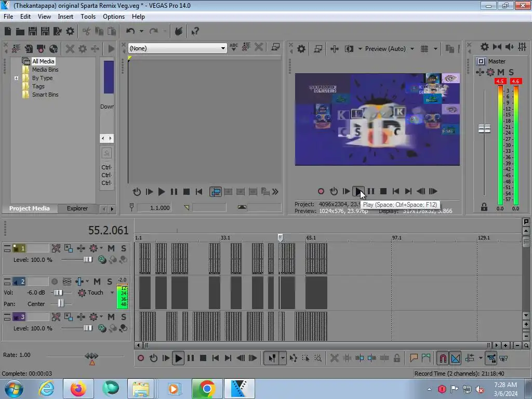This screenshot has height=399, width=532.
Task: Click the Downmix output icon in Master
Action: pos(497,47)
